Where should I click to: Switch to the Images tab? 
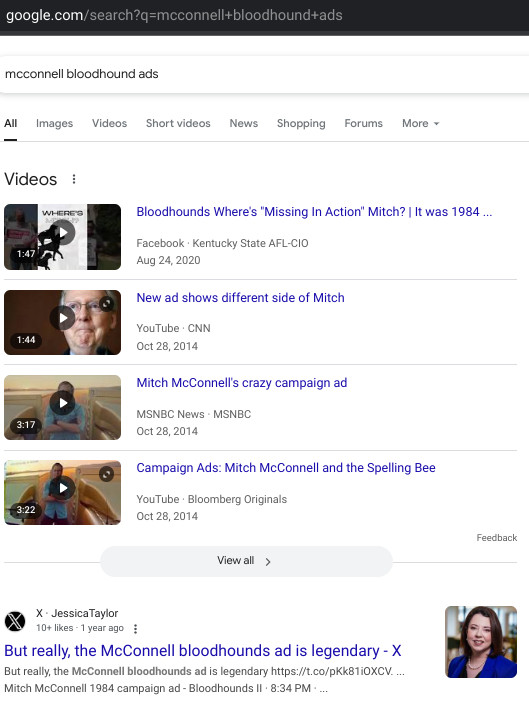tap(54, 123)
